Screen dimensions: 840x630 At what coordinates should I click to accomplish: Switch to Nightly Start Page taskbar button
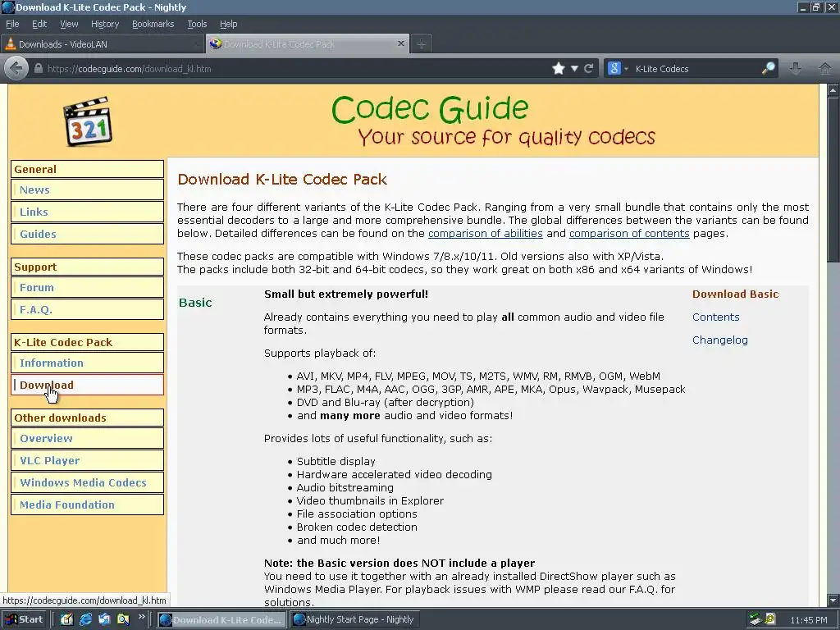pos(354,619)
